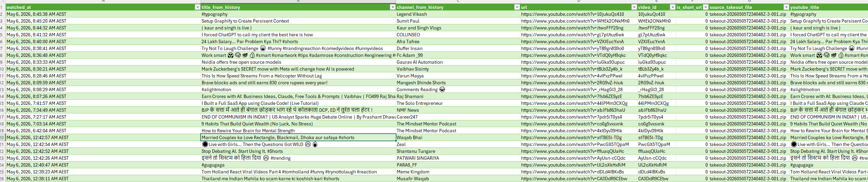
Task: Open the url column filter dropdown
Action: (634, 7)
